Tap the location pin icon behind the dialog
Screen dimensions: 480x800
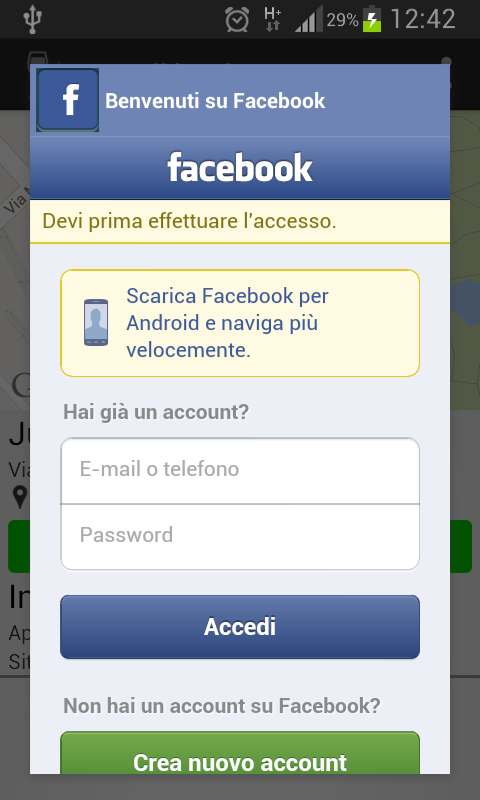[x=20, y=497]
